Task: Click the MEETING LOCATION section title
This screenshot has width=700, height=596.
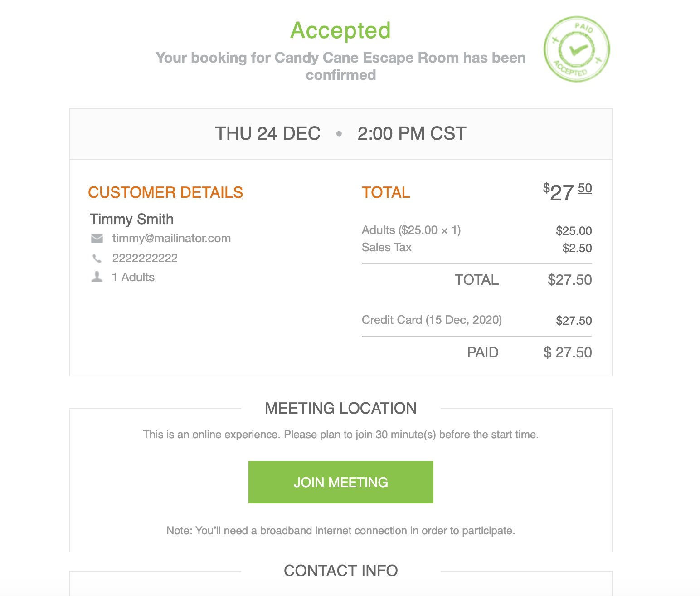Action: [x=340, y=408]
